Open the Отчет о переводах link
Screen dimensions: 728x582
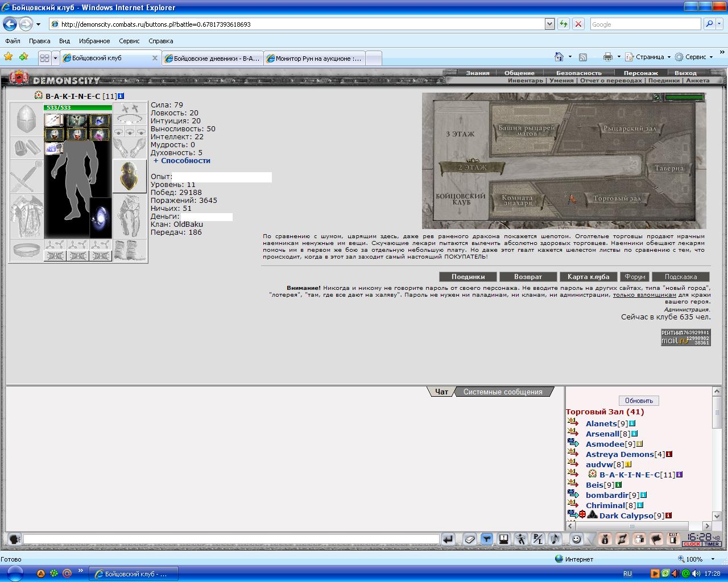point(611,81)
